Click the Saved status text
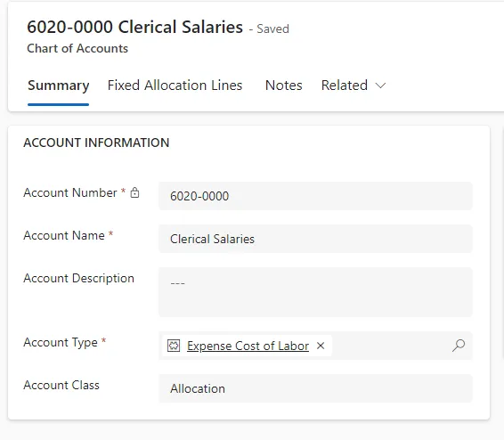Screen dimensions: 504x440 coord(272,29)
